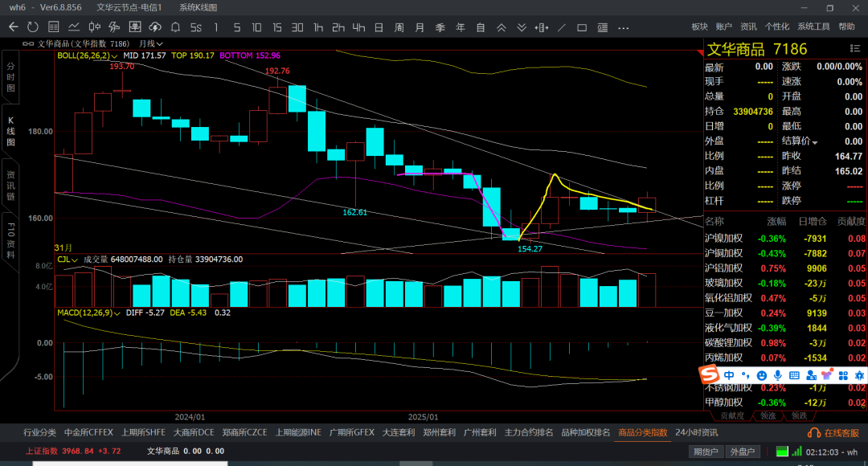Click the refresh icon in the toolbar

33,27
